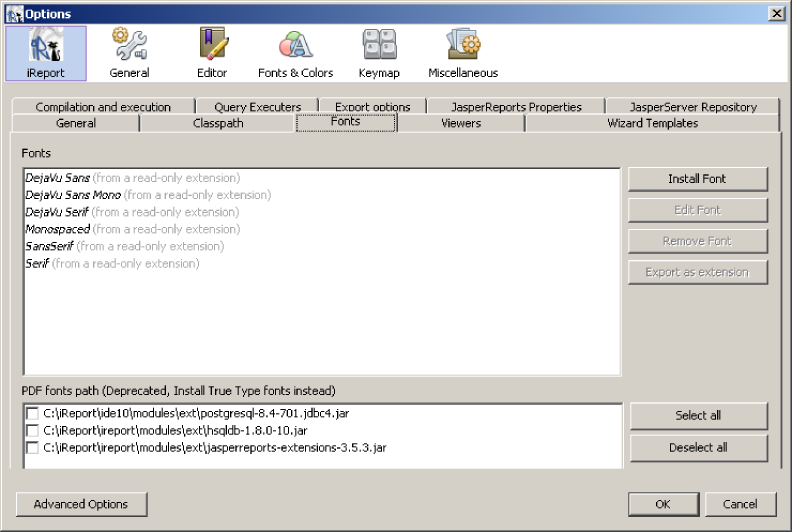Open the Editor book-and-pencil category

(212, 54)
